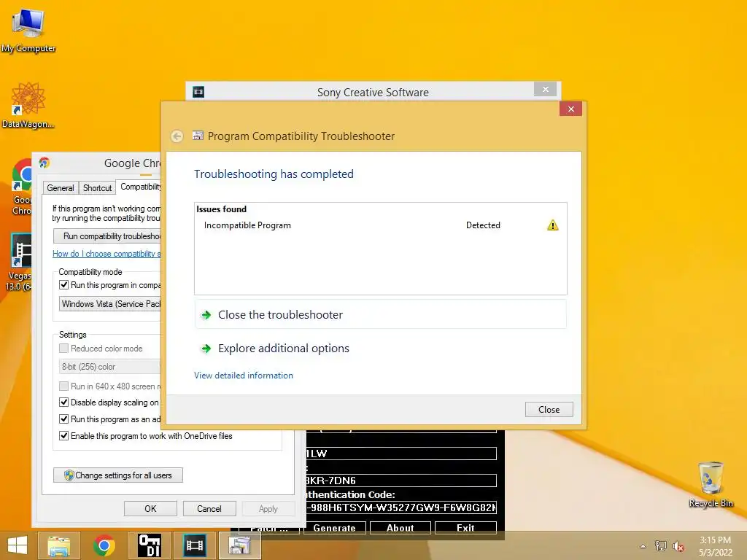Toggle Enable OneDrive files checkbox

(x=64, y=435)
